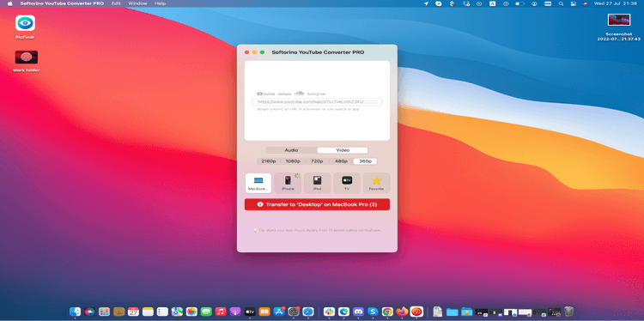Open Books from the Dock

click(264, 312)
